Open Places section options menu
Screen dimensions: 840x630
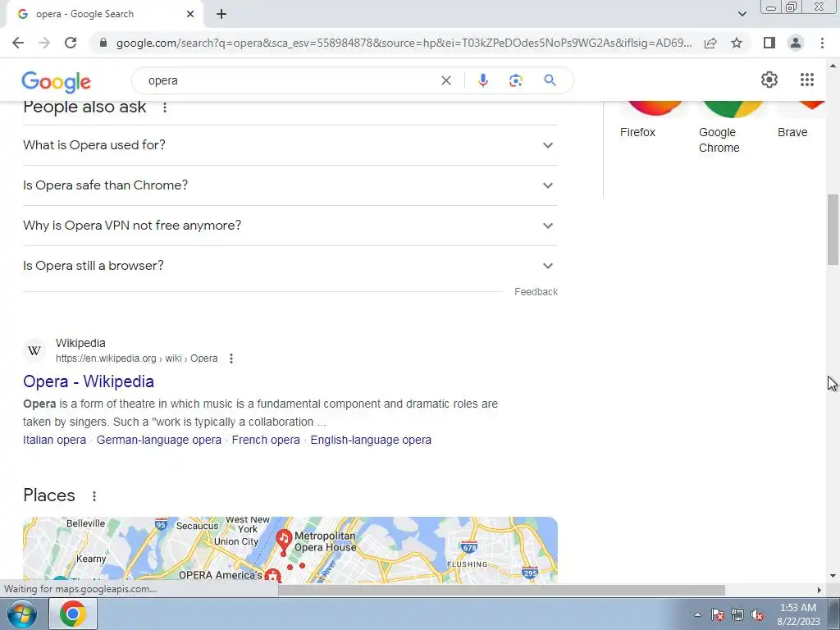tap(94, 496)
